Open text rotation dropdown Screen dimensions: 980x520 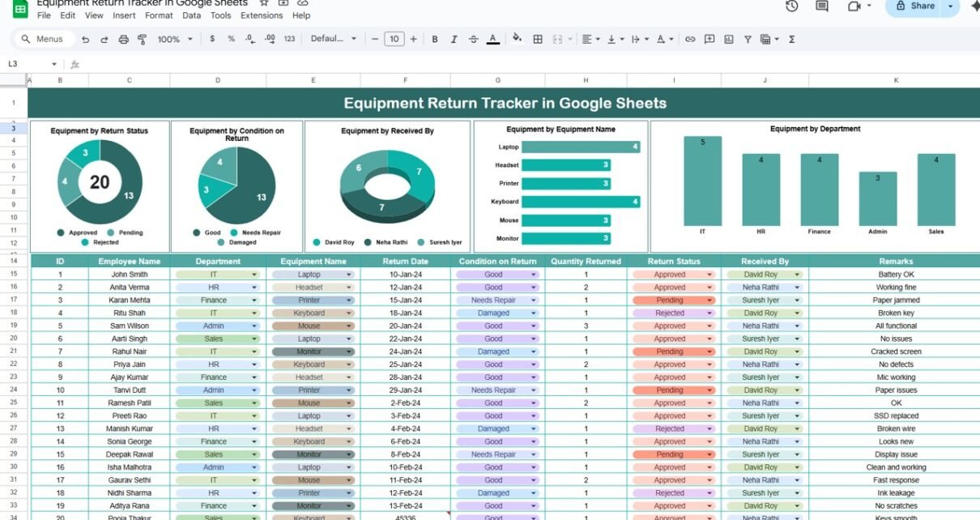point(665,39)
